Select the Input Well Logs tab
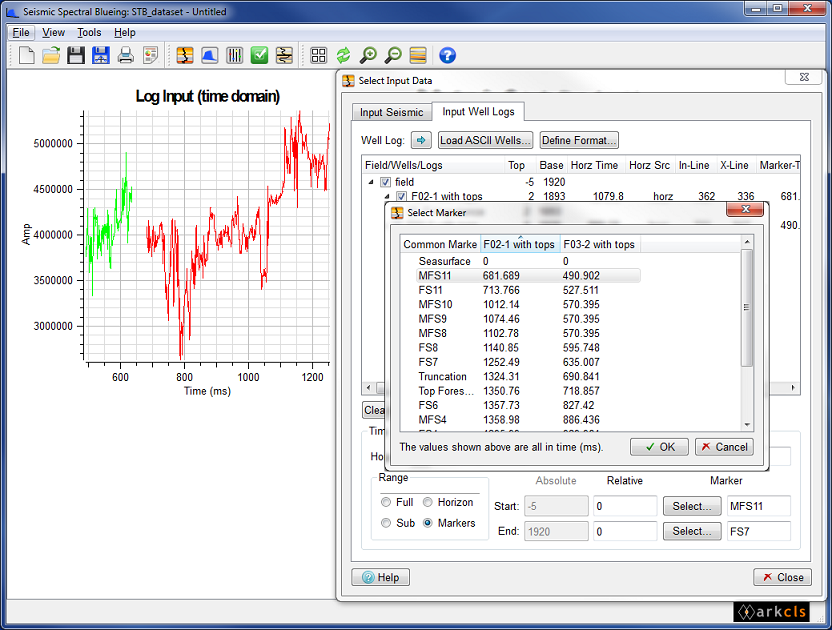Image resolution: width=832 pixels, height=630 pixels. coord(478,111)
